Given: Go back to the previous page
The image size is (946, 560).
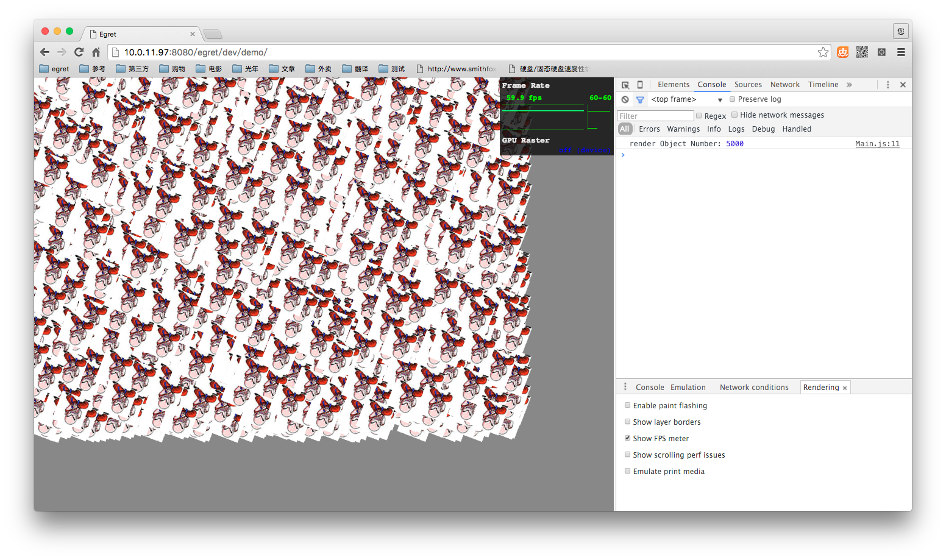Looking at the screenshot, I should click(44, 52).
